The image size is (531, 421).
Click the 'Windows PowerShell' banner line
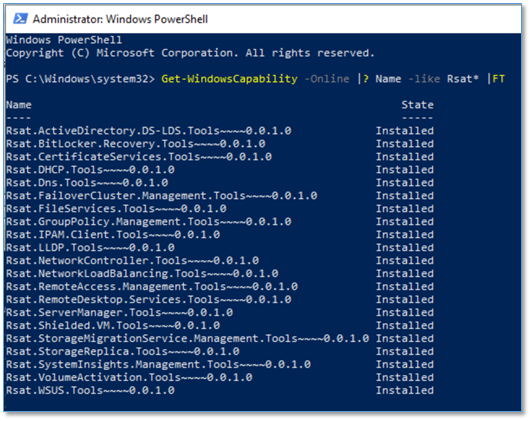[x=64, y=40]
